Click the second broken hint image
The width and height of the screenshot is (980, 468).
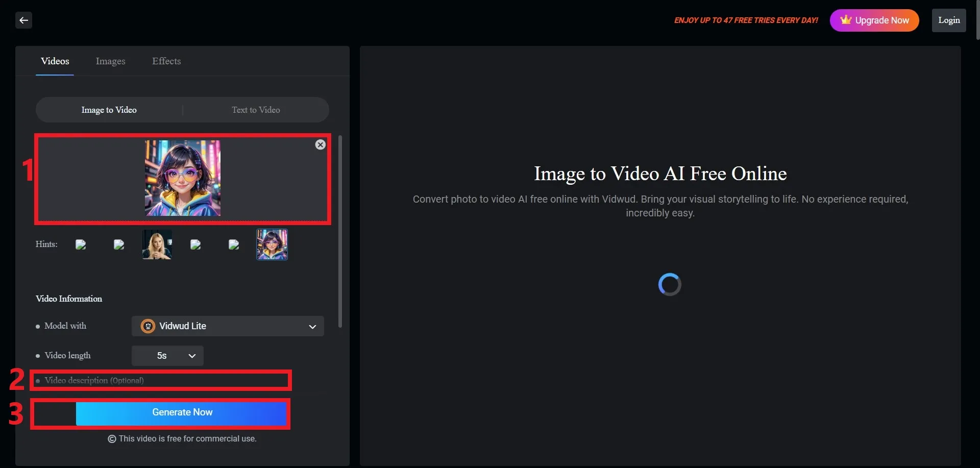click(119, 244)
